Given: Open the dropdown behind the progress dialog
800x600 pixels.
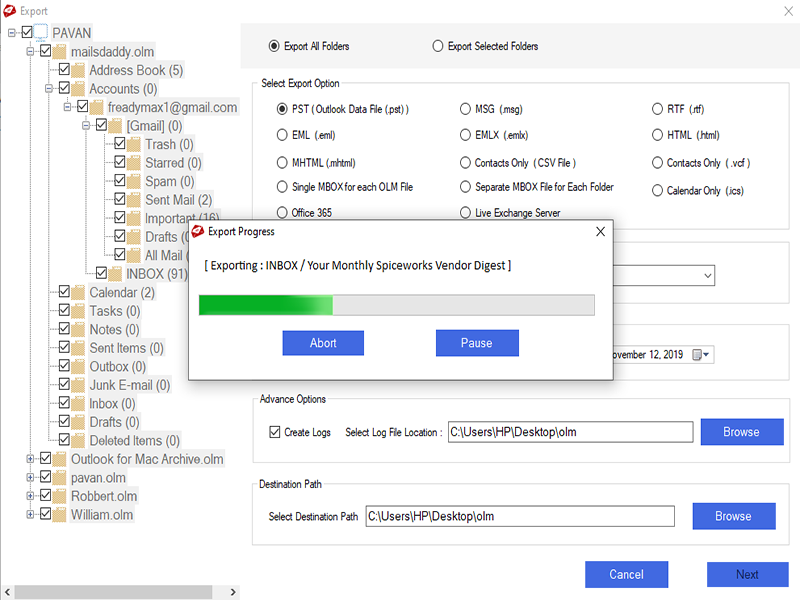Looking at the screenshot, I should (x=707, y=275).
